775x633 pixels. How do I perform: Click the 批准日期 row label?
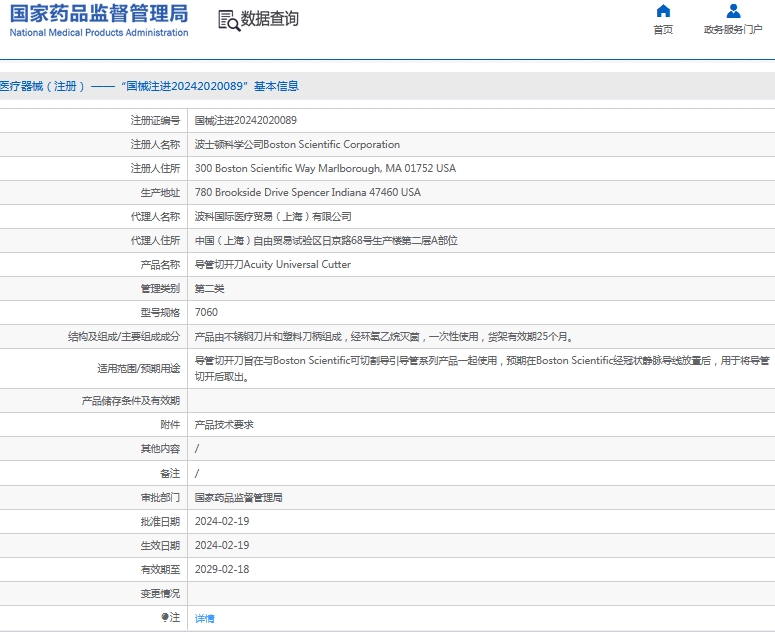coord(160,521)
